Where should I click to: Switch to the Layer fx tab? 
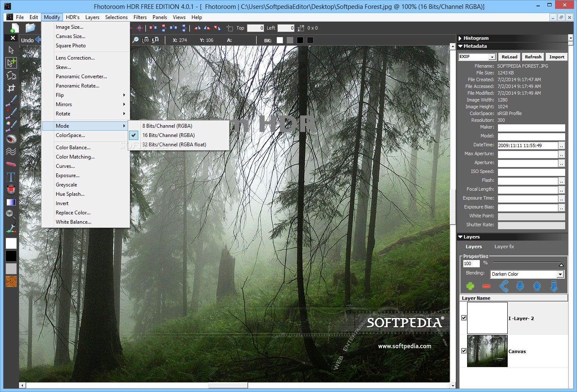click(x=504, y=247)
